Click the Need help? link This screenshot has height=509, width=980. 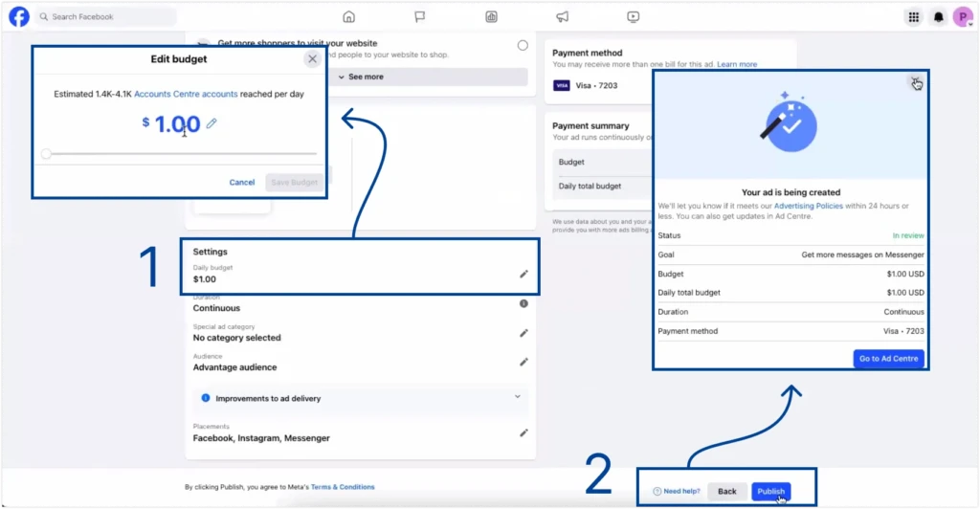[x=677, y=492]
